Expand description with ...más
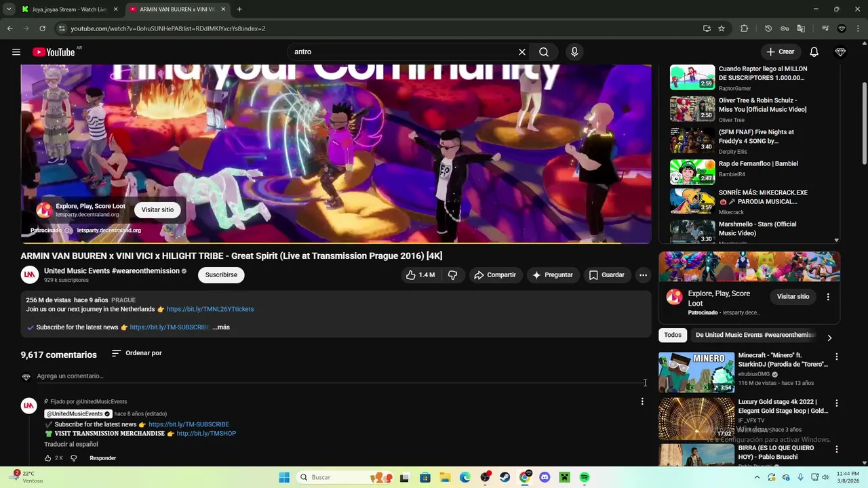868x488 pixels. point(221,327)
